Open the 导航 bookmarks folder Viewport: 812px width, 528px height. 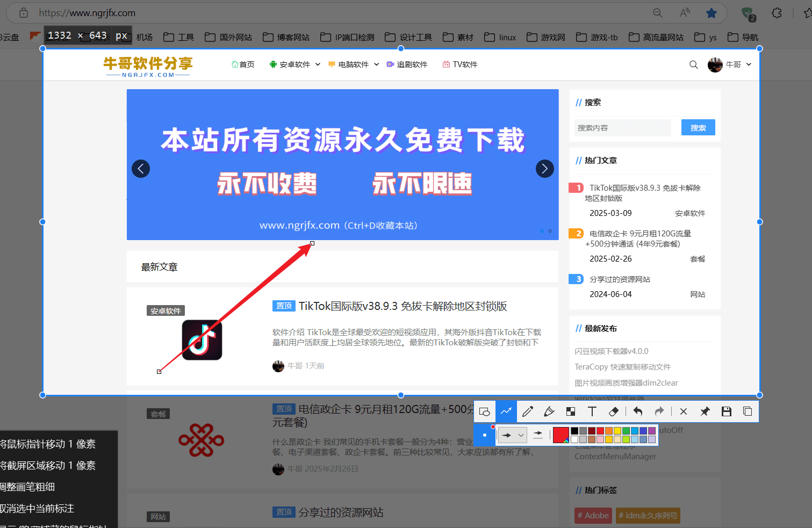(743, 37)
